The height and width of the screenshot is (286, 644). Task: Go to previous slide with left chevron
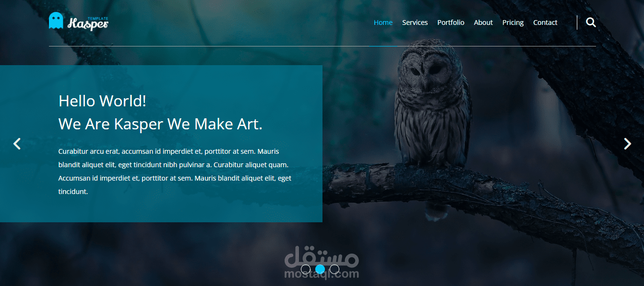pos(17,144)
